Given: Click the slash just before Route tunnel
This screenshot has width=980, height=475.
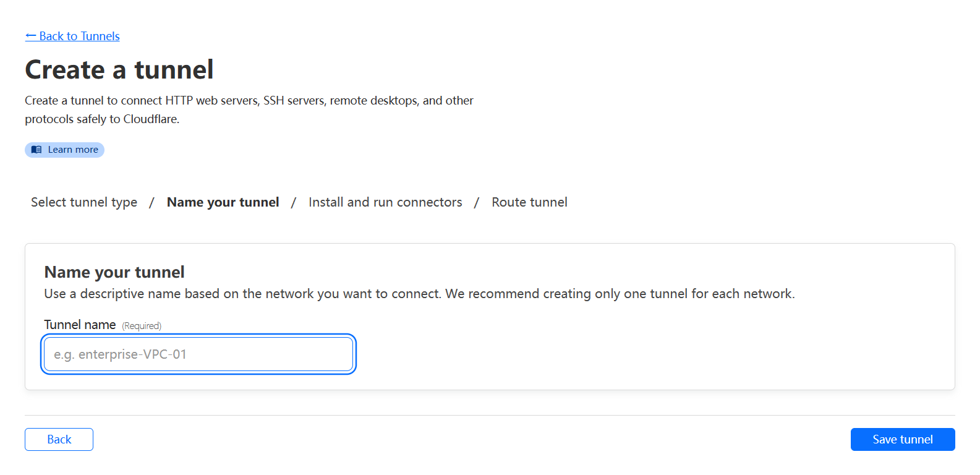Looking at the screenshot, I should point(477,203).
